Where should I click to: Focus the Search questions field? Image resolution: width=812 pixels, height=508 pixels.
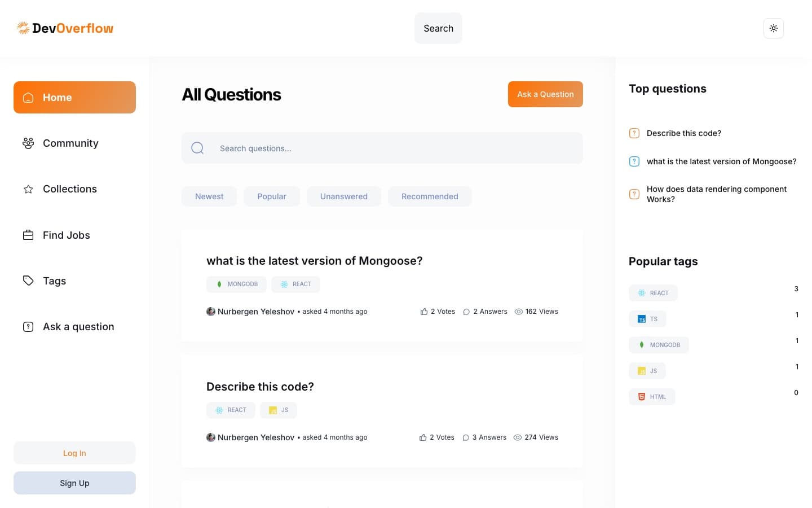click(382, 148)
